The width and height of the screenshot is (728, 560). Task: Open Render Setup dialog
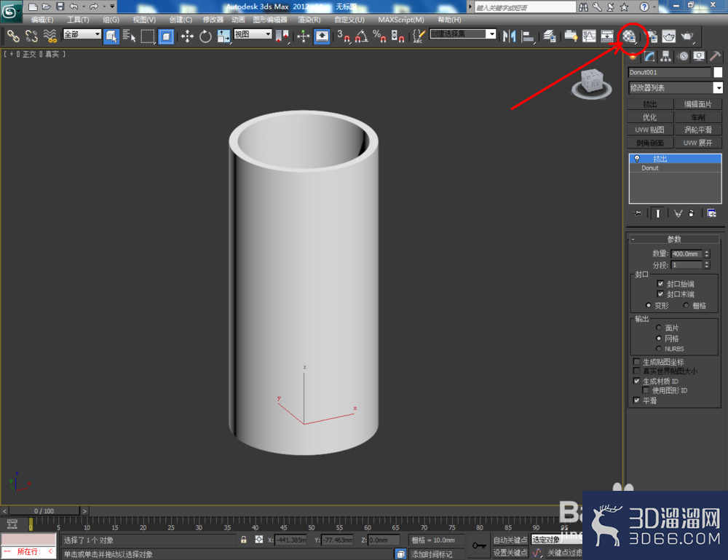652,36
